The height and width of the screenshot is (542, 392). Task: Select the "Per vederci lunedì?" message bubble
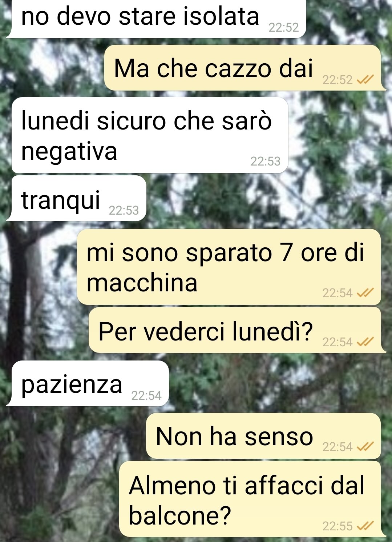click(237, 330)
